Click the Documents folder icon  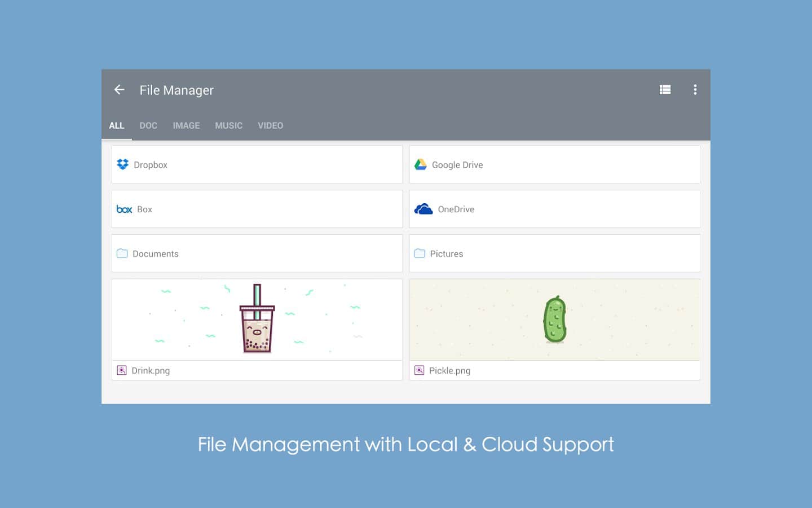point(122,253)
